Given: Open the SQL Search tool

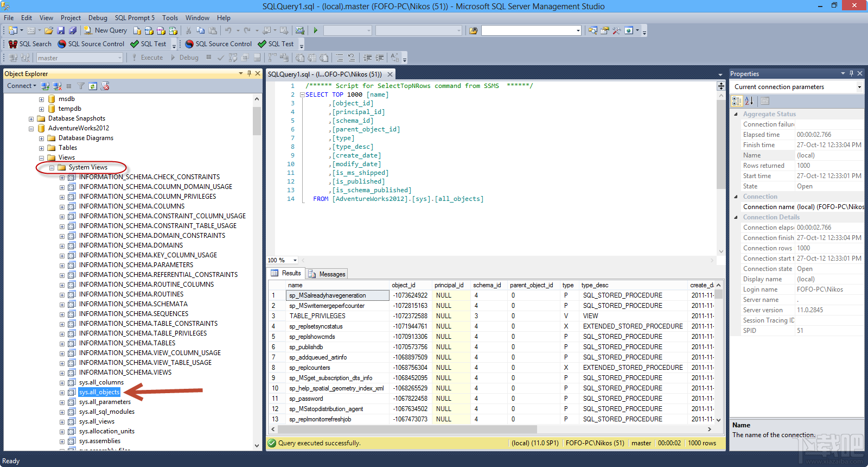Looking at the screenshot, I should point(30,44).
